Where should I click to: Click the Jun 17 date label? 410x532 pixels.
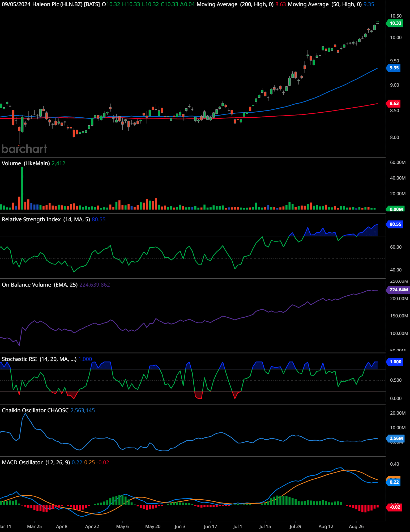click(210, 526)
